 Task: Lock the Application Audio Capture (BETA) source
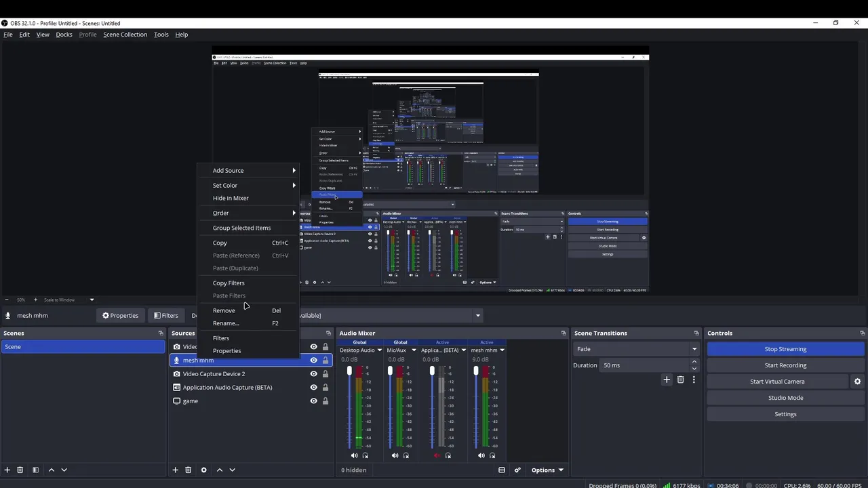point(325,387)
